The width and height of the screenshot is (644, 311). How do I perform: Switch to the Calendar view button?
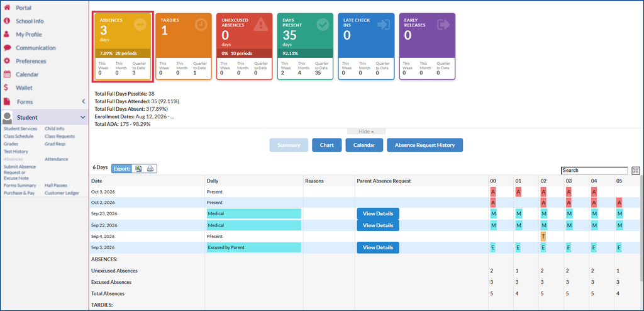click(364, 145)
